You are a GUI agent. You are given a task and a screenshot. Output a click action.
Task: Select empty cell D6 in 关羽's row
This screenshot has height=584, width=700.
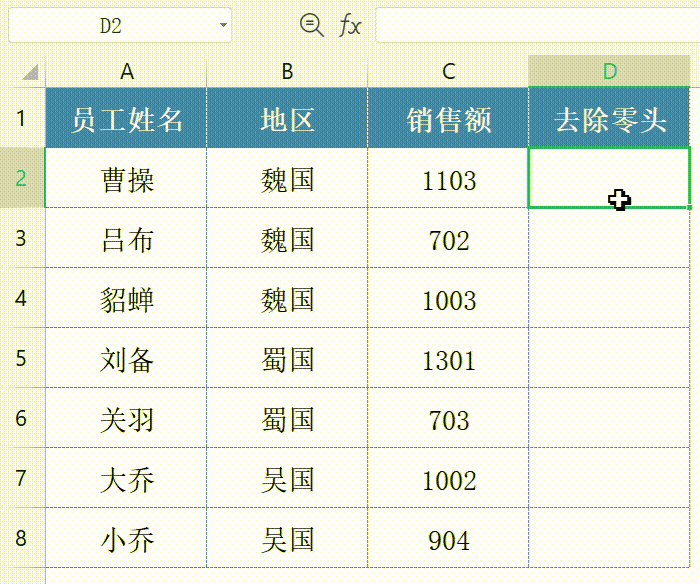click(609, 418)
